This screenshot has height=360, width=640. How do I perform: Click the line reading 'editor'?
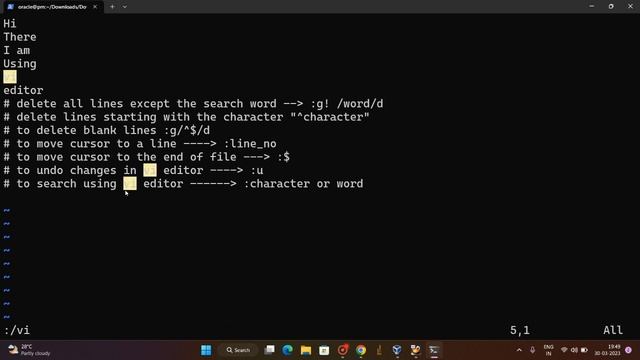[x=23, y=90]
